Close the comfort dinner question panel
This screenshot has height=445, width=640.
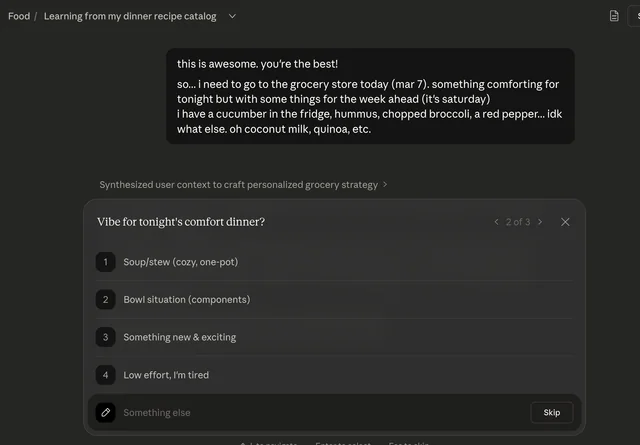pyautogui.click(x=565, y=222)
